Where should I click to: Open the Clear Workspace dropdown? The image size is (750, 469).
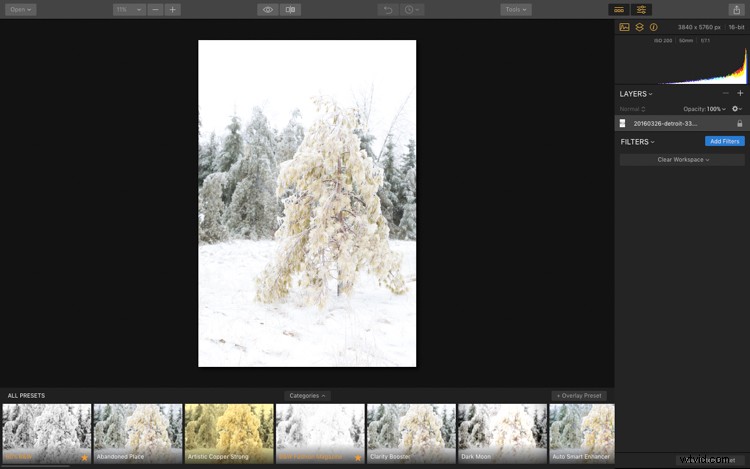click(x=682, y=160)
